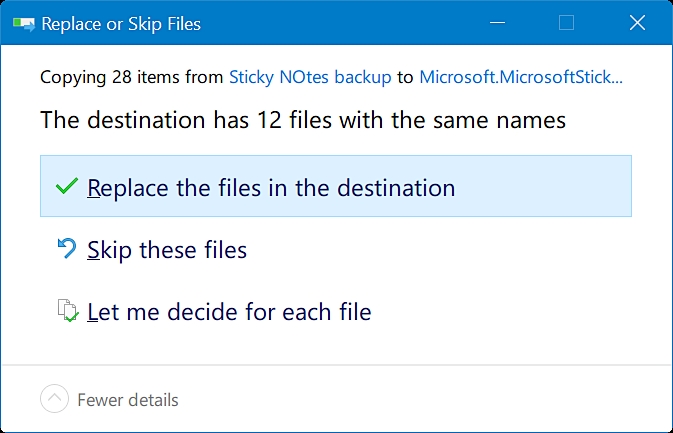Click the blue Skip arrow icon
This screenshot has height=433, width=673.
(67, 249)
